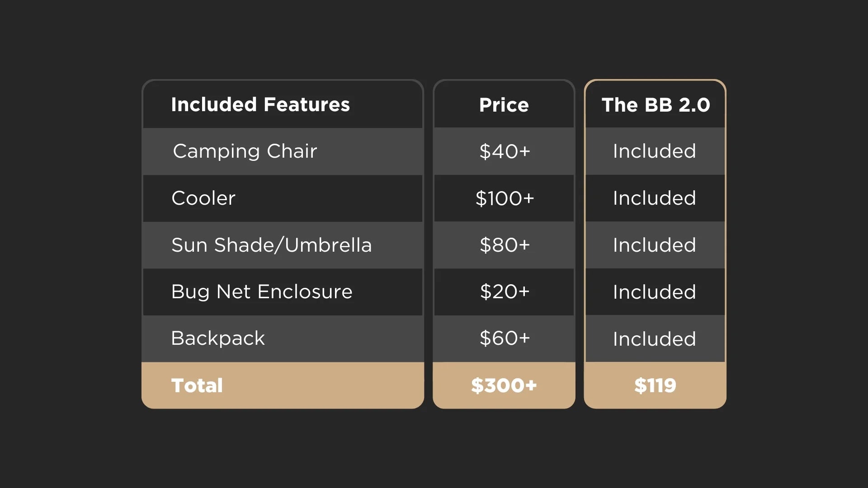Click the $40+ price cell
This screenshot has height=488, width=868.
(505, 151)
